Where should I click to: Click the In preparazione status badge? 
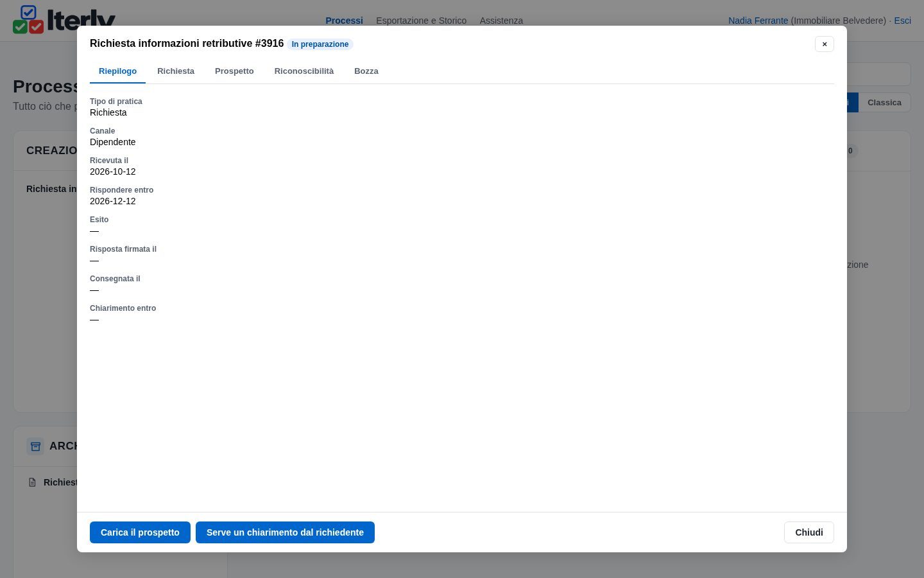[320, 44]
